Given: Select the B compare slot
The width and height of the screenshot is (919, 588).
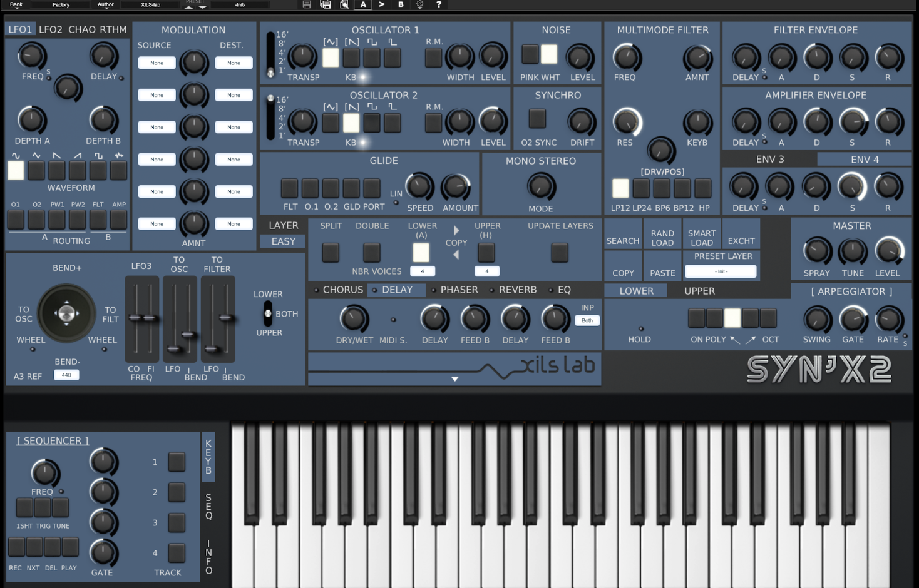Looking at the screenshot, I should click(x=401, y=4).
